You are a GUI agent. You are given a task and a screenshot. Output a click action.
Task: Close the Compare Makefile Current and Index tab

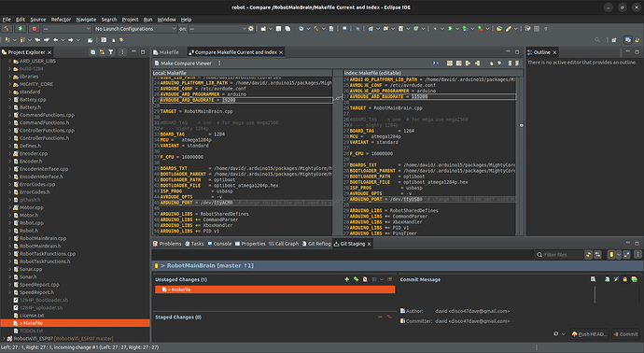coord(281,52)
